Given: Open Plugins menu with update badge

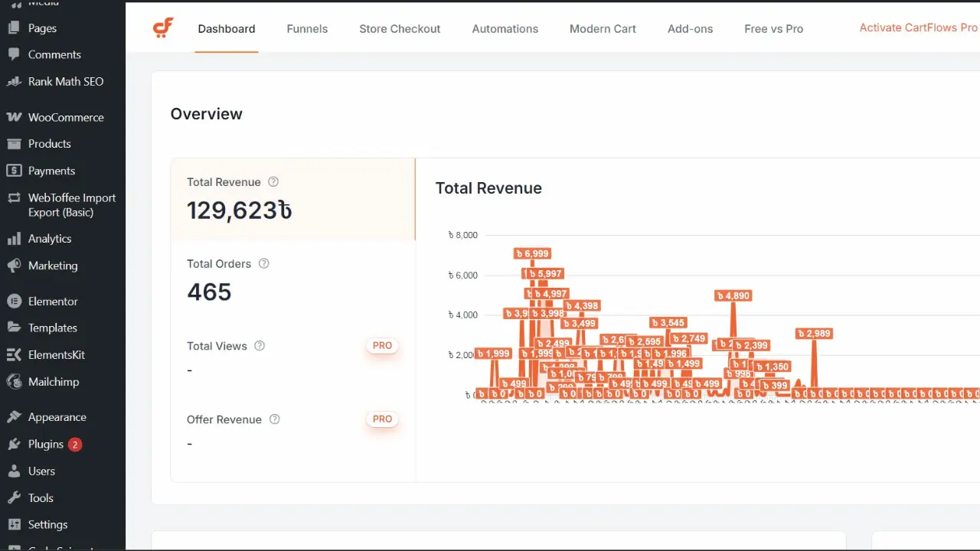Looking at the screenshot, I should click(x=46, y=445).
